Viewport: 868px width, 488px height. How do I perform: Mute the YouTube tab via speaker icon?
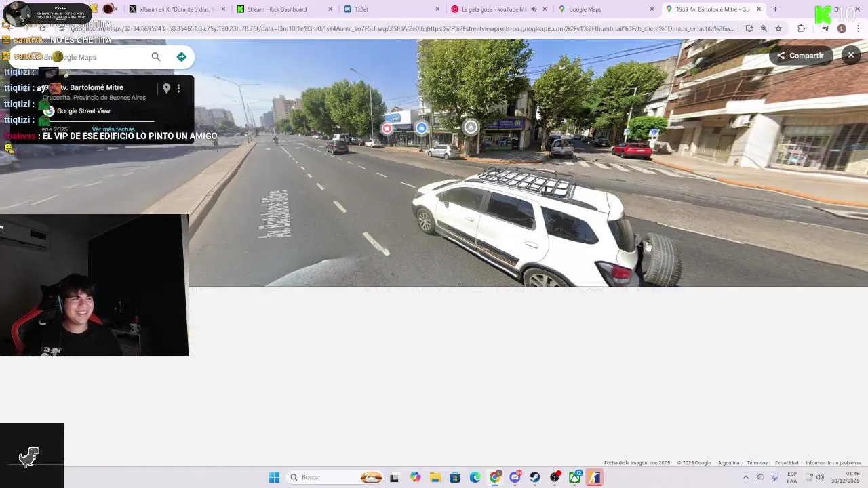tap(534, 9)
